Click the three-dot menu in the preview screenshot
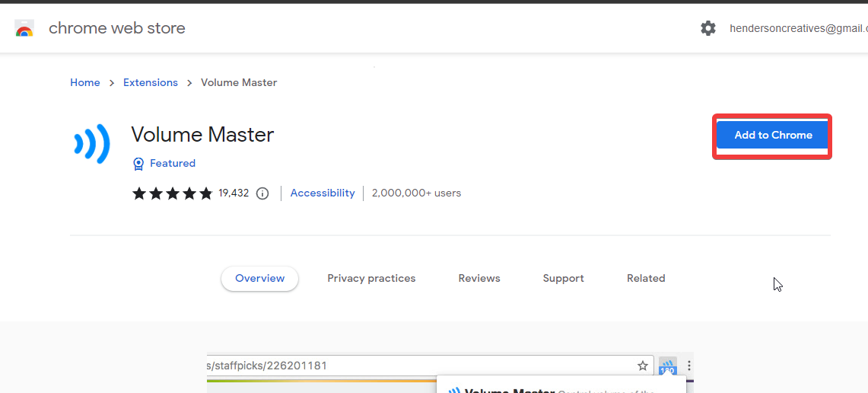The image size is (868, 393). 689,366
